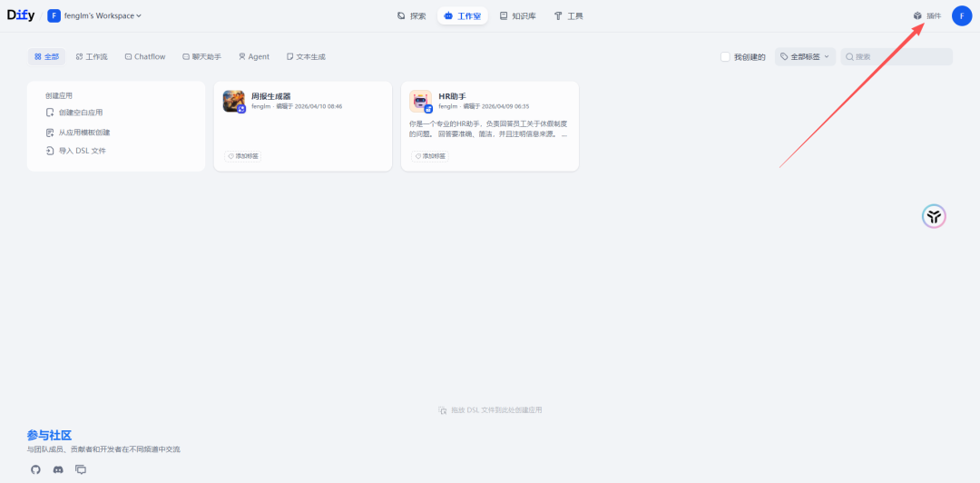Screen dimensions: 980x483
Task: Open the HR助手 app title
Action: pos(453,96)
